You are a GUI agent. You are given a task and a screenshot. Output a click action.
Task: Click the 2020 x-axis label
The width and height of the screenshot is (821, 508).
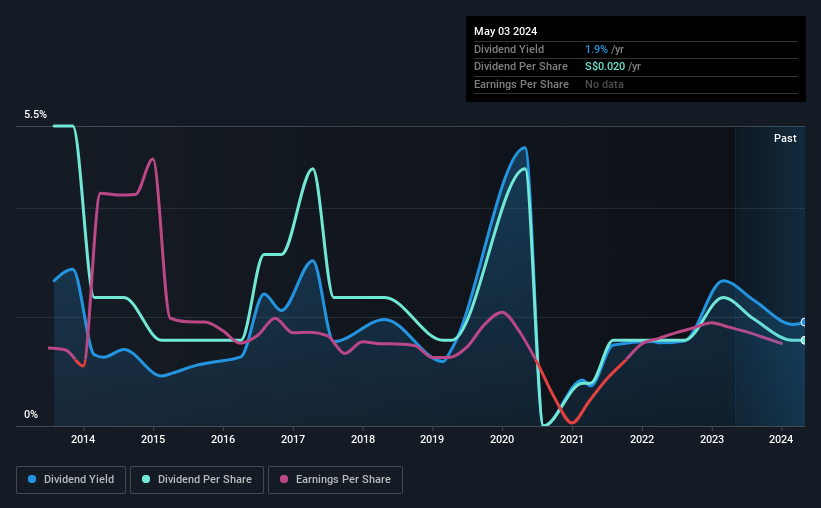[x=502, y=439]
